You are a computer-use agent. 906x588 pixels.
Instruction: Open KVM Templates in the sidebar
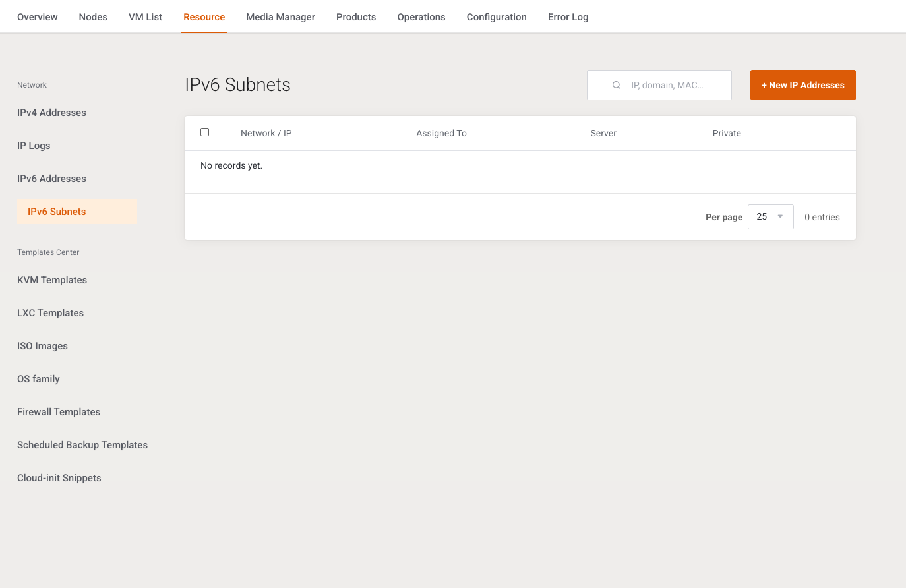tap(52, 280)
